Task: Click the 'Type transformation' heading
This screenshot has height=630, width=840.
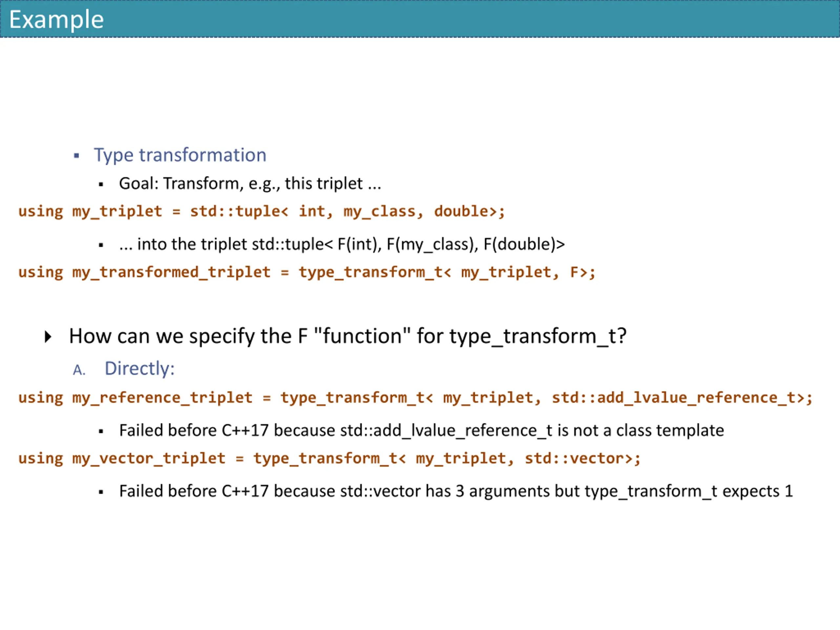Action: point(180,155)
